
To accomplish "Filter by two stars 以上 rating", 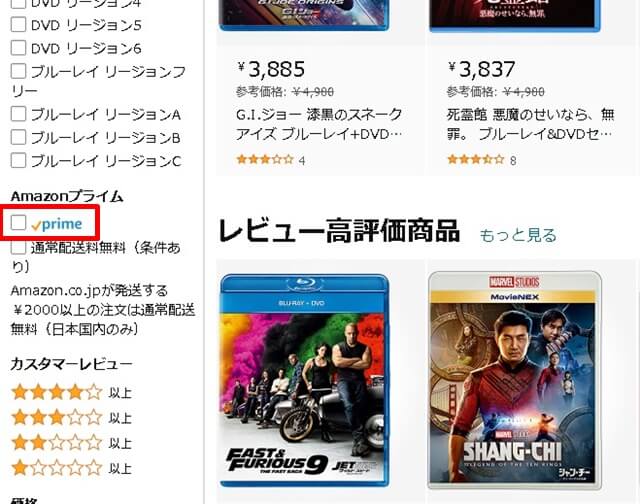I will pos(71,443).
